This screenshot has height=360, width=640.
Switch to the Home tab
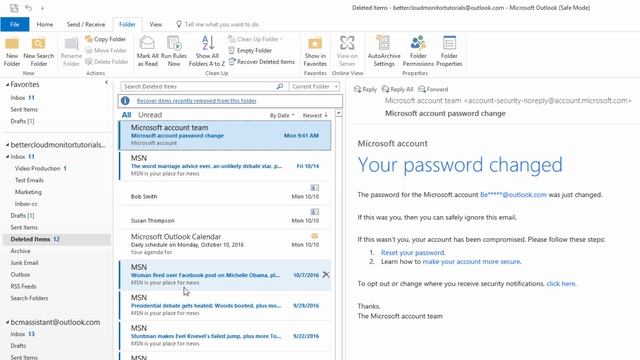pos(45,24)
